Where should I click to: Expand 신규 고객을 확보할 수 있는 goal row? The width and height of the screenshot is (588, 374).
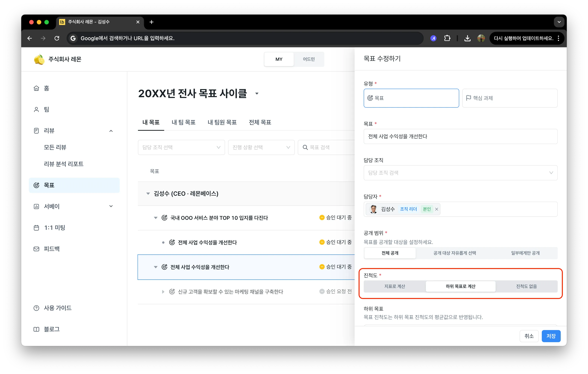coord(163,292)
